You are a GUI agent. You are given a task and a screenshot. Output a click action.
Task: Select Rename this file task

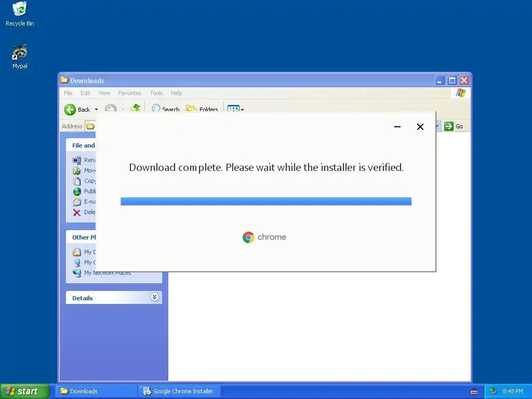[x=84, y=160]
